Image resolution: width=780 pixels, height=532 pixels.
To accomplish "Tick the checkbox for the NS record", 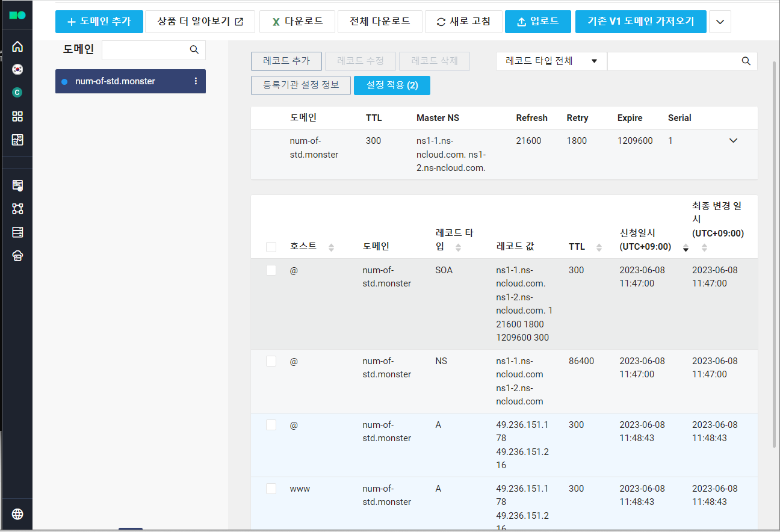I will [271, 361].
